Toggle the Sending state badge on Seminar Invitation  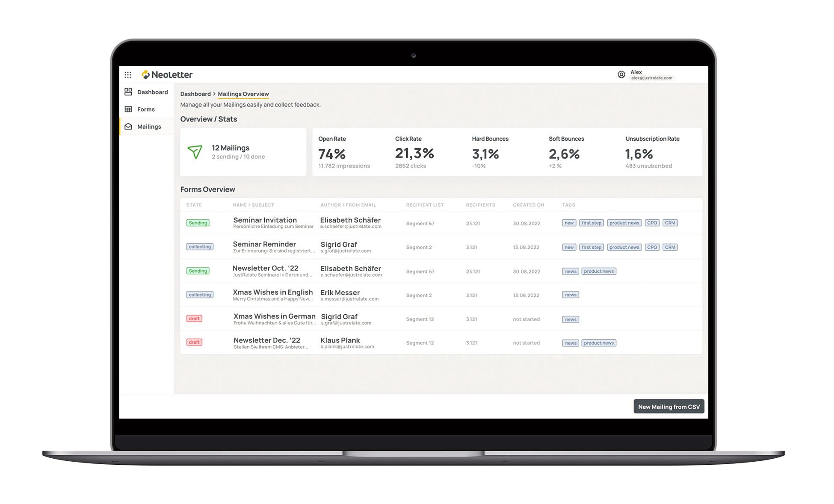click(x=198, y=223)
